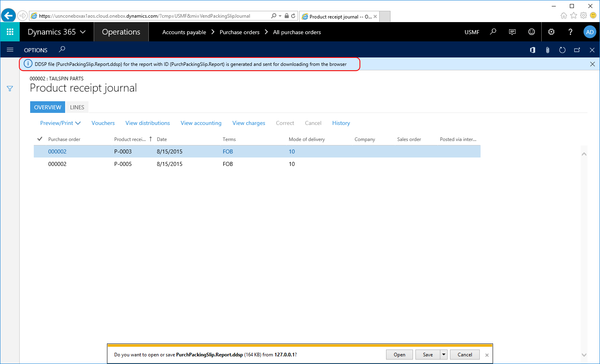This screenshot has height=364, width=600.
Task: Click the browser URL address field
Action: (149, 16)
